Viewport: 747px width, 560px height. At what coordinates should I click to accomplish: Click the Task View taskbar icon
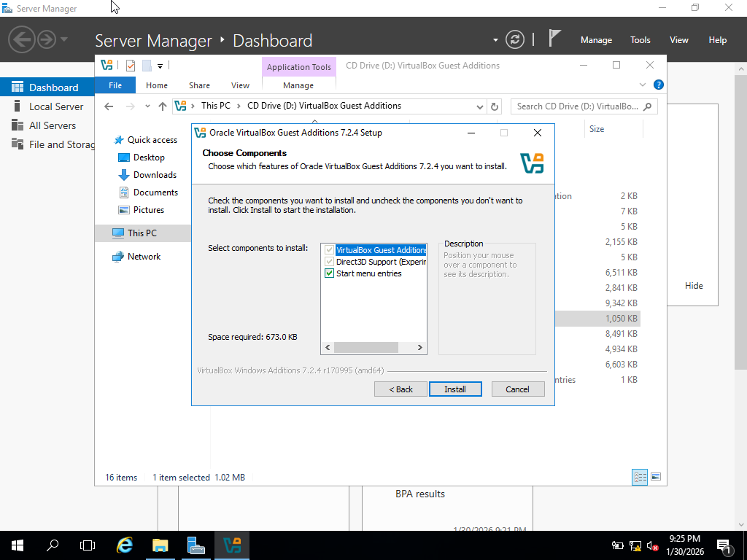[88, 545]
